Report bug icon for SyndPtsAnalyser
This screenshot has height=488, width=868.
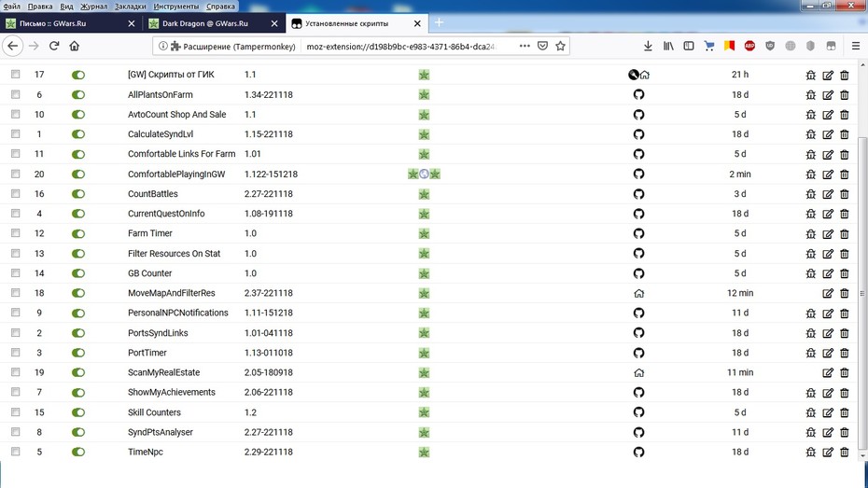pyautogui.click(x=810, y=432)
